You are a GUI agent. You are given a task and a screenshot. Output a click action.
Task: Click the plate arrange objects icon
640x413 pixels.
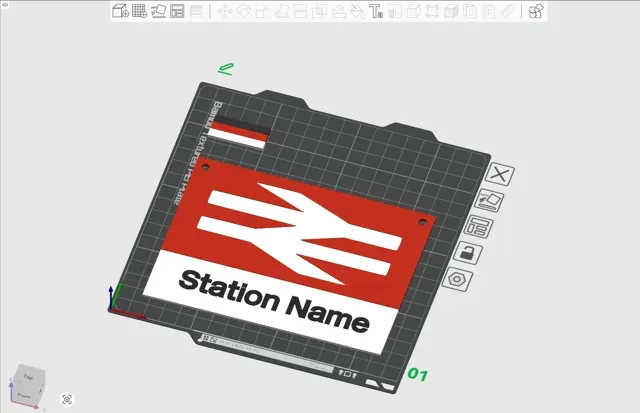tap(478, 227)
